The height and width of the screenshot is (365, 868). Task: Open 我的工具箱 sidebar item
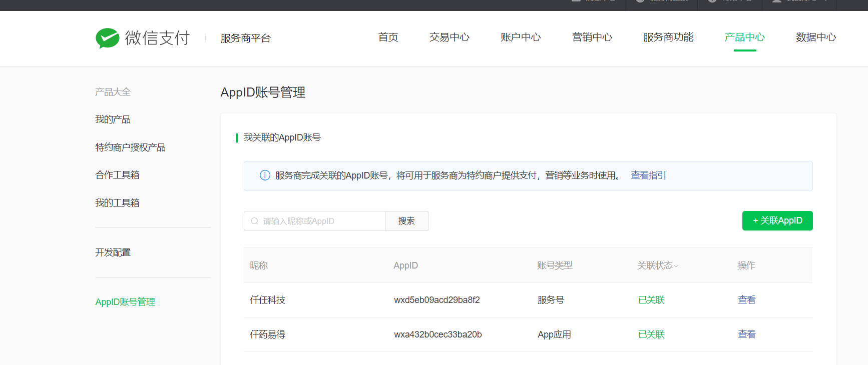coord(117,203)
